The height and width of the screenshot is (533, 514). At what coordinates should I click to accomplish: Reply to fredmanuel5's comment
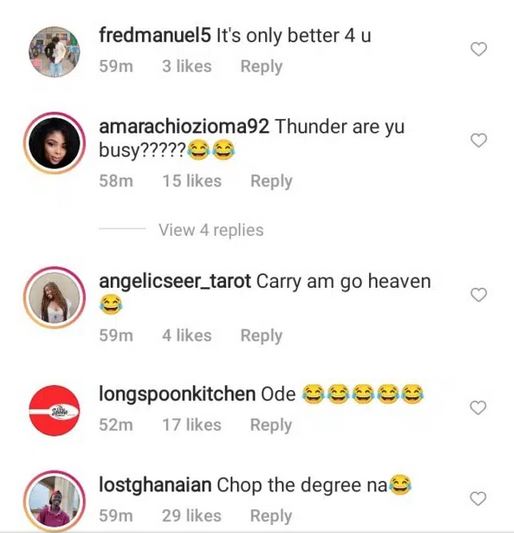pos(261,66)
